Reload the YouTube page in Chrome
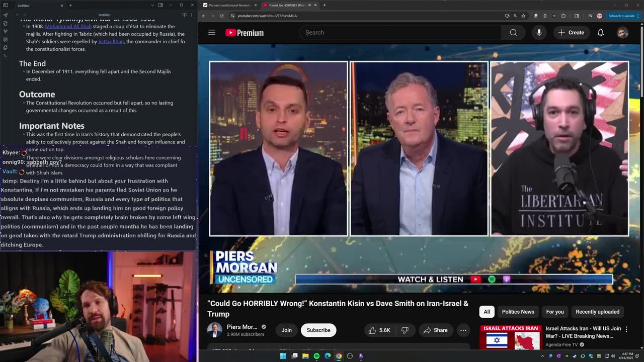The width and height of the screenshot is (644, 362). click(x=222, y=16)
